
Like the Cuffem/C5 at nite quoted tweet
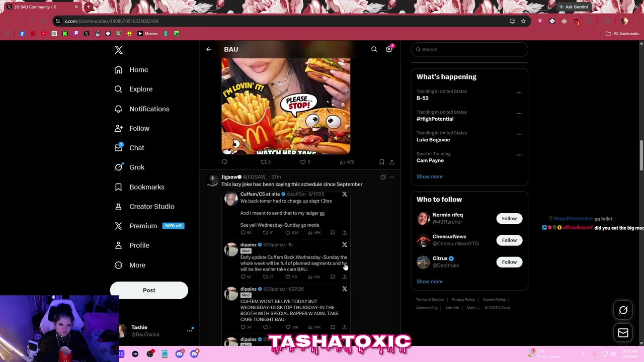point(292,233)
